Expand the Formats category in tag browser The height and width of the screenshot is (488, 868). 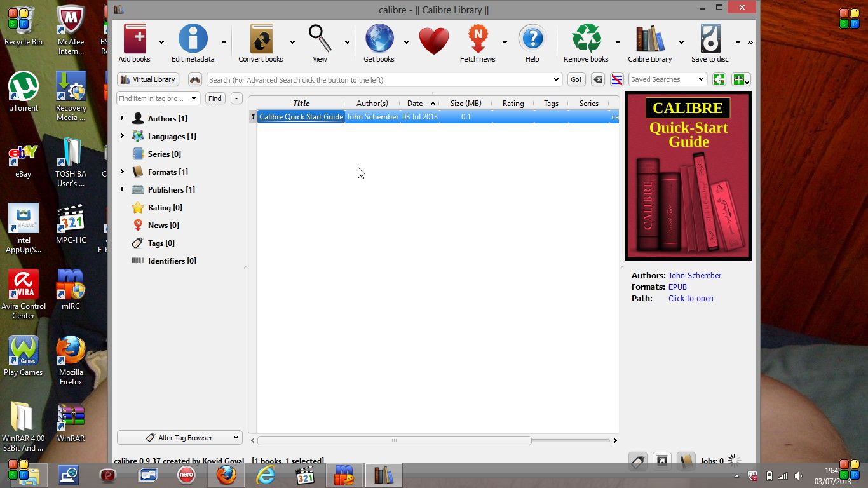[x=122, y=172]
